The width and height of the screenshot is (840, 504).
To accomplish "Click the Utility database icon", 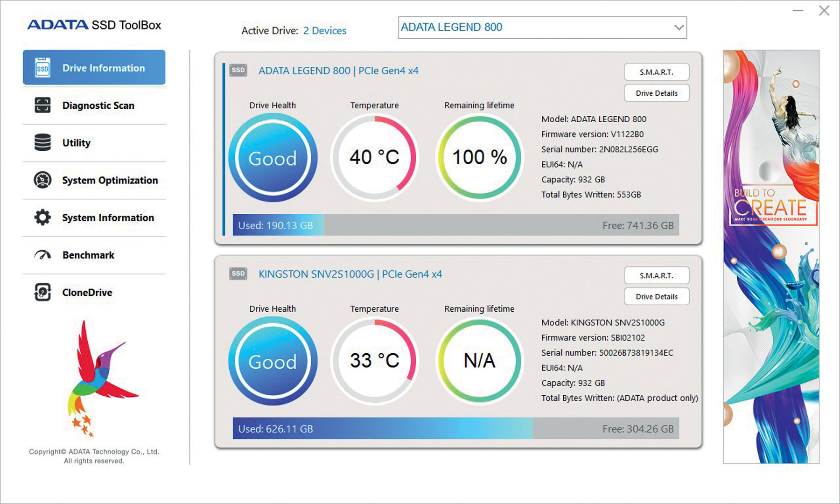I will tap(42, 143).
